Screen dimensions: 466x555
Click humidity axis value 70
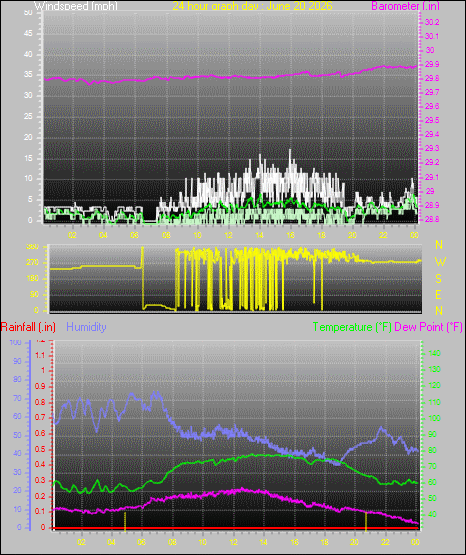point(17,399)
